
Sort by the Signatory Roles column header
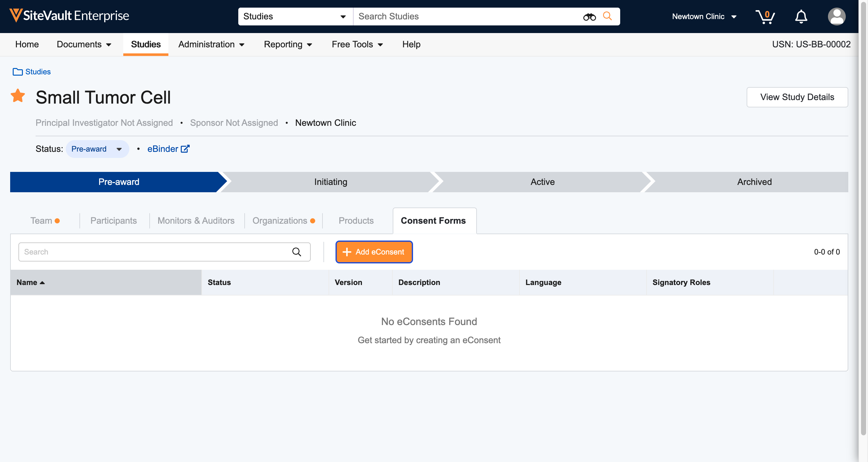click(x=710, y=282)
